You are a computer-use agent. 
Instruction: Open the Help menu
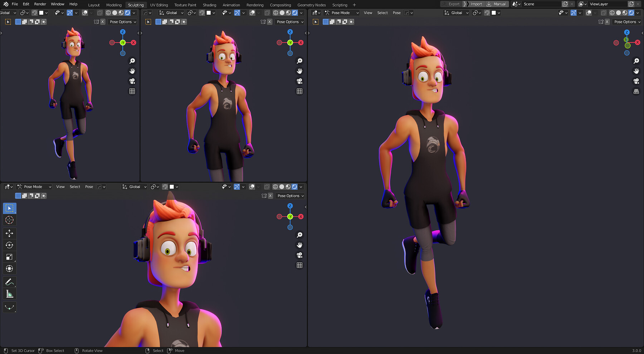point(73,4)
